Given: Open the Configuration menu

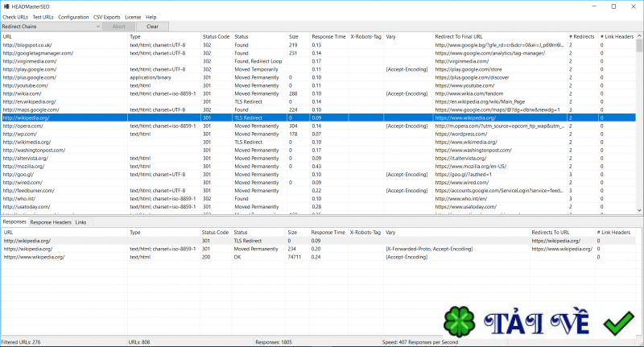Looking at the screenshot, I should (x=73, y=17).
